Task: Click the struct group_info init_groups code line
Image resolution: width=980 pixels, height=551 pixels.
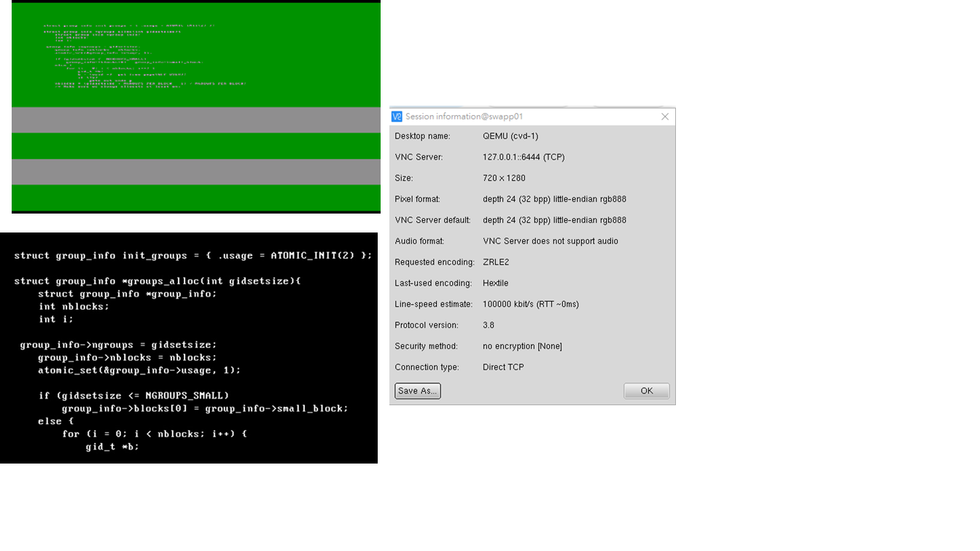Action: (193, 256)
